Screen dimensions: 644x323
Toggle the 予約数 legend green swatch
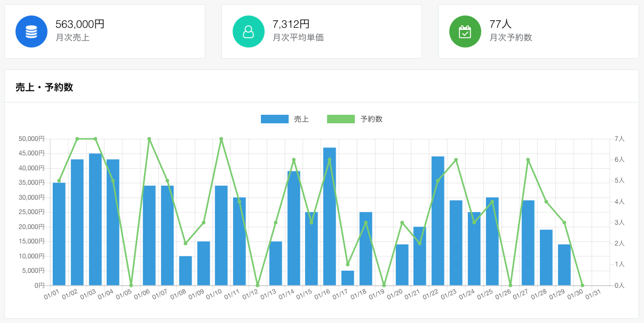tap(340, 119)
